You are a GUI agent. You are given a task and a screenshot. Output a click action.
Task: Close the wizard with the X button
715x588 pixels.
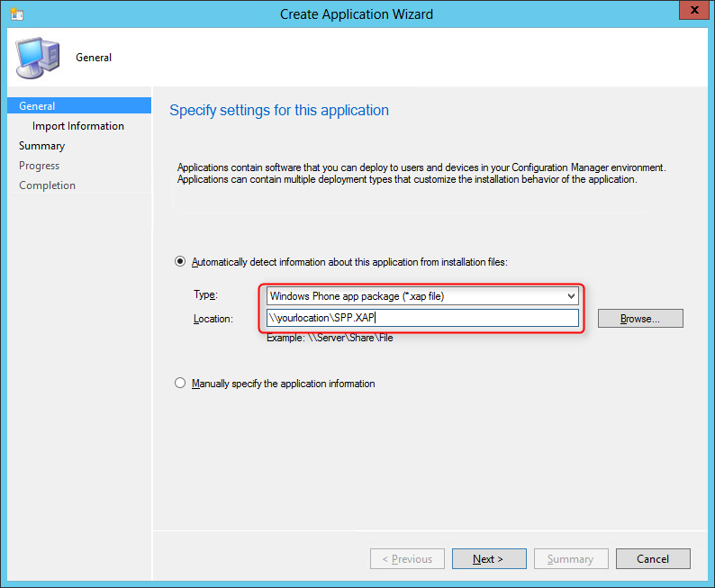(x=694, y=10)
